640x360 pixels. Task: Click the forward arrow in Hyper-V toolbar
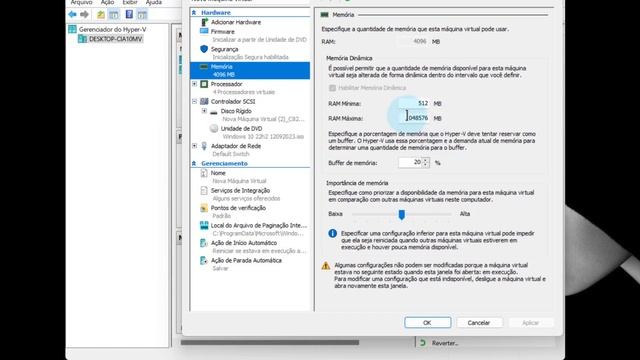pyautogui.click(x=84, y=15)
